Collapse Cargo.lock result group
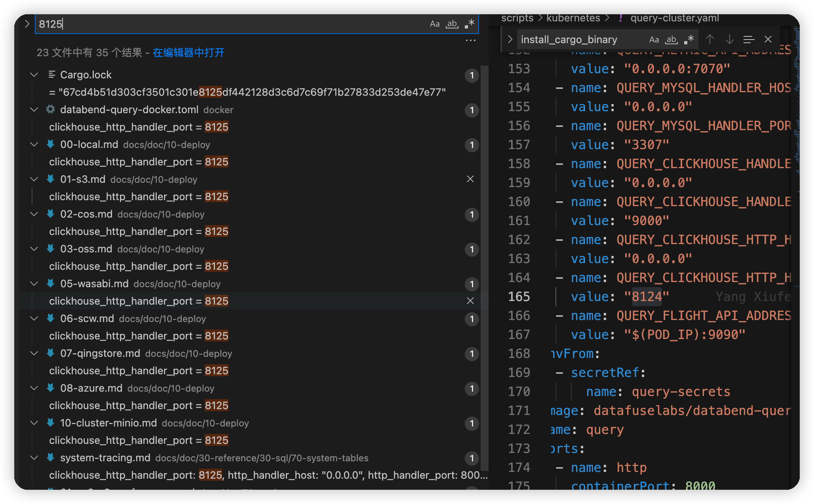The width and height of the screenshot is (814, 504). click(34, 75)
